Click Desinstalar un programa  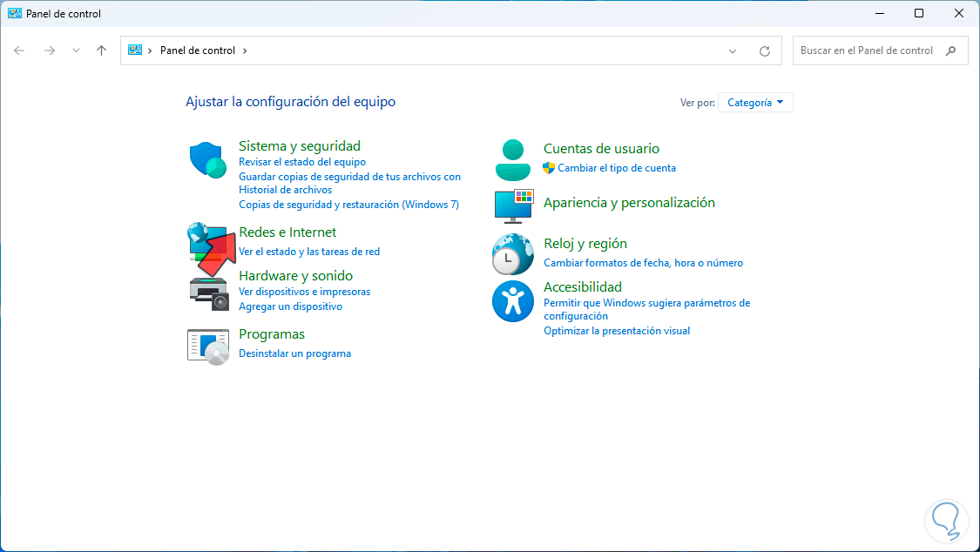(x=295, y=353)
